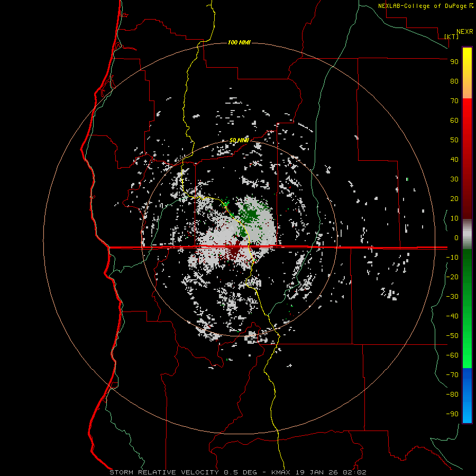476x476 pixels.
Task: Click the red segment of the color bar
Action: (467, 159)
